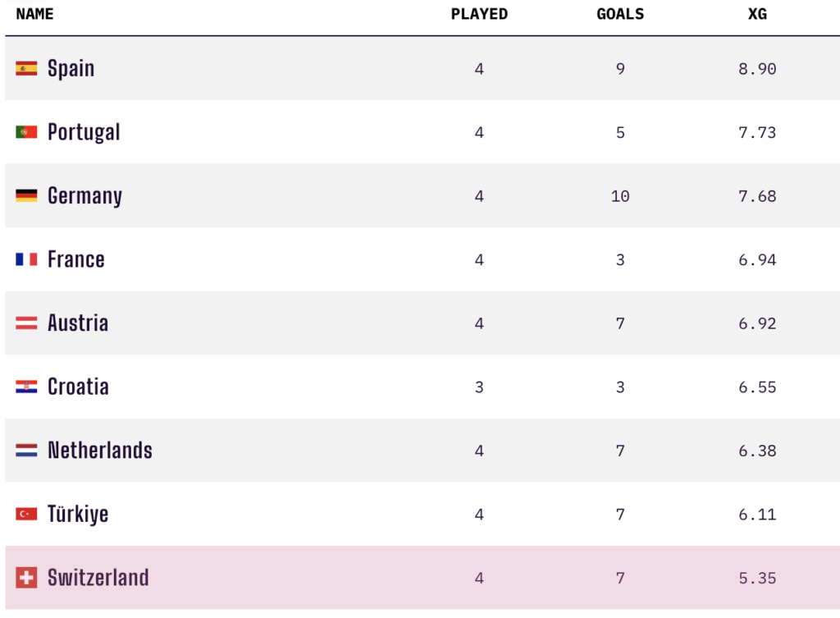Click the Portugal flag icon

26,132
